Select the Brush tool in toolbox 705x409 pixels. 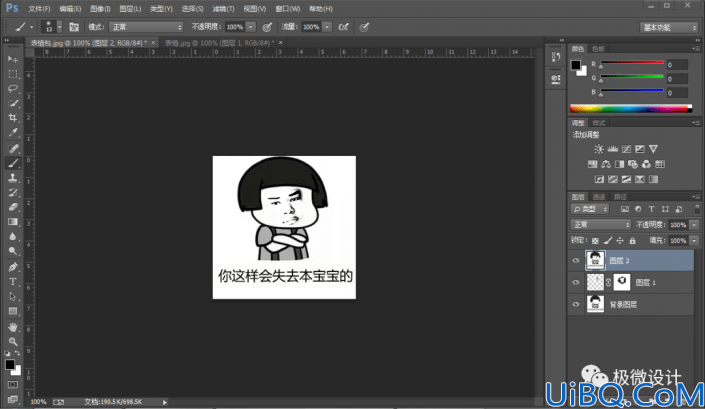(13, 163)
